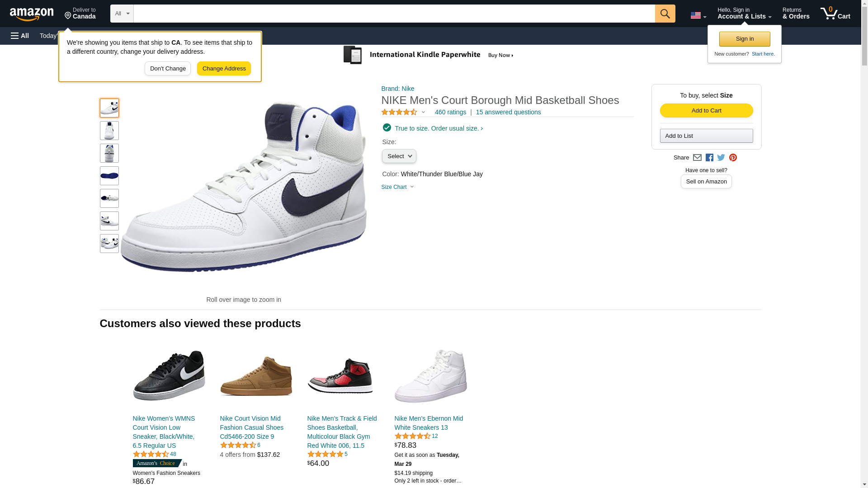
Task: Click the Amazon logo
Action: 32,14
